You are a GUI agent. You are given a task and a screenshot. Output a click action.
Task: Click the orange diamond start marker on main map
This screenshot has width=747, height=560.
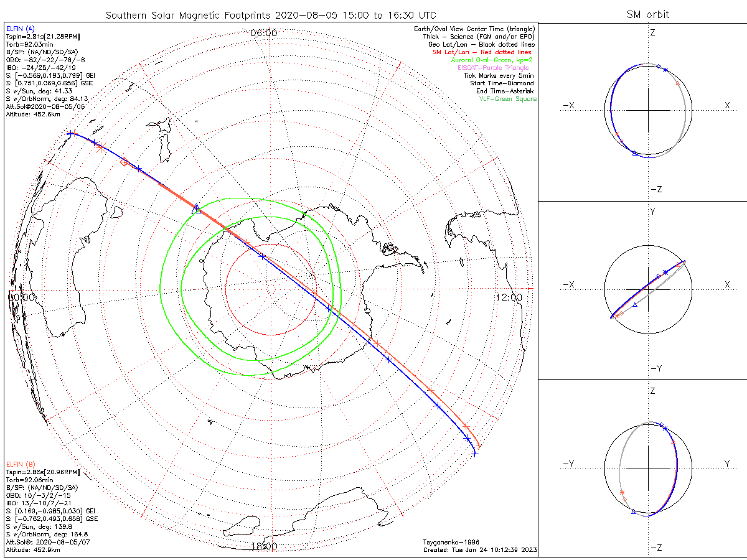pyautogui.click(x=124, y=162)
